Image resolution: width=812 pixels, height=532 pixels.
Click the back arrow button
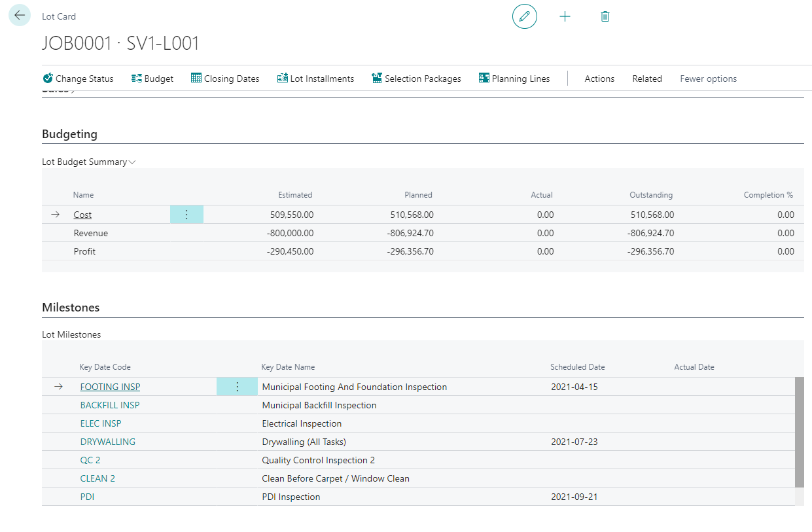pos(20,15)
